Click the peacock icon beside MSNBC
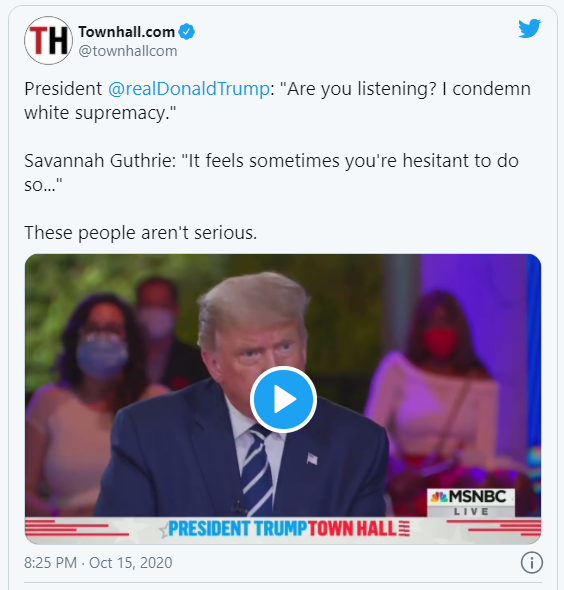 tap(439, 497)
